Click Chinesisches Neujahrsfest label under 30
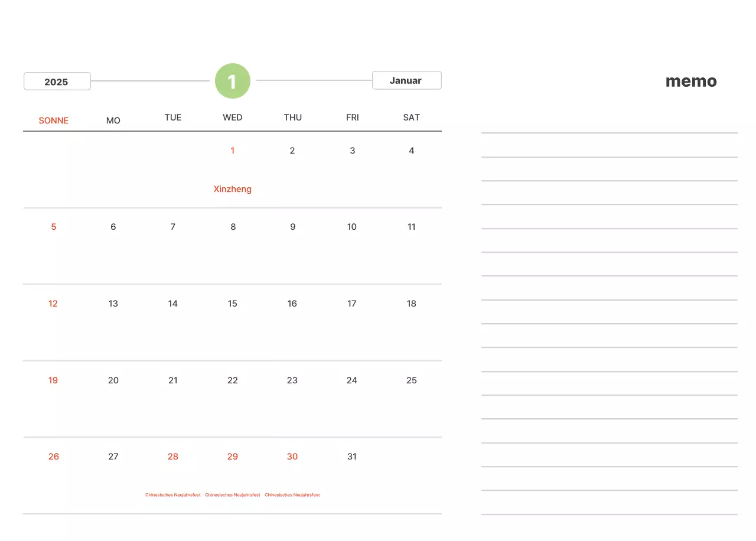756x541 pixels. (292, 495)
